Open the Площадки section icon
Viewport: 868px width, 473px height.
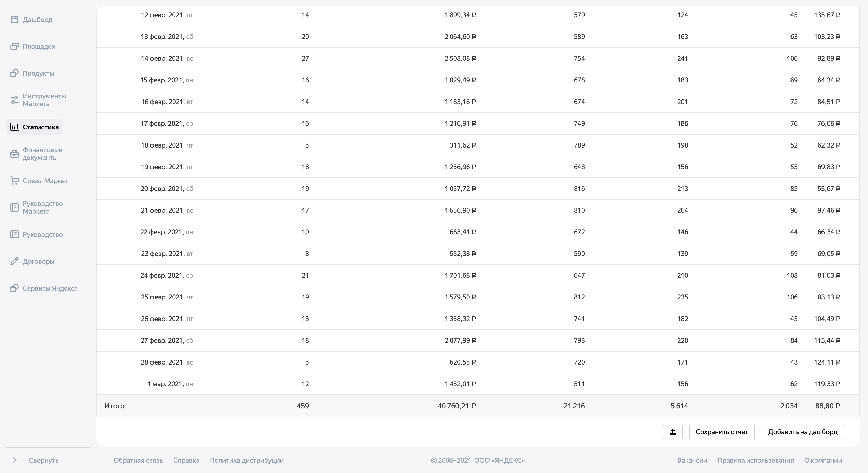[x=14, y=46]
